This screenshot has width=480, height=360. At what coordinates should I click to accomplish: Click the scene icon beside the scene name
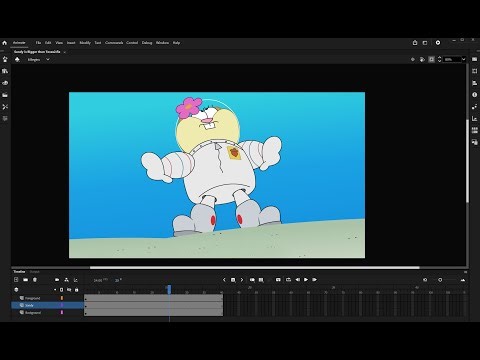point(17,60)
